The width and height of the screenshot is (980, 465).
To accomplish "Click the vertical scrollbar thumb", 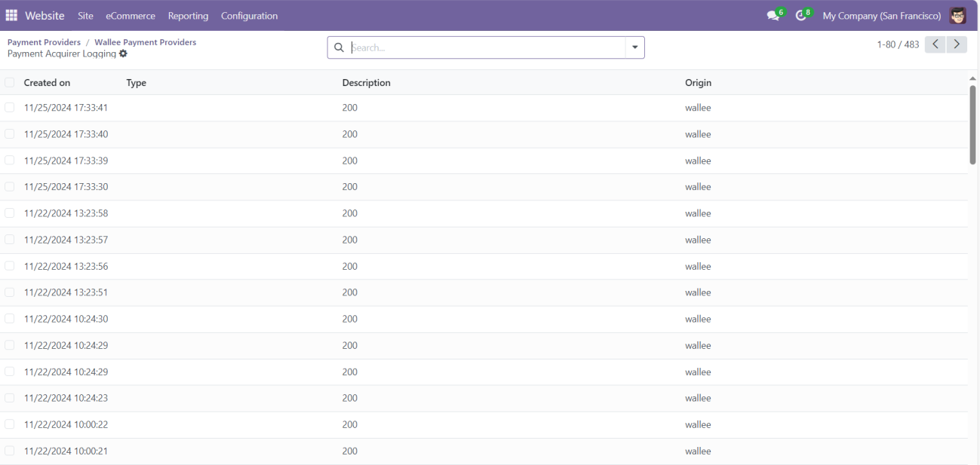I will coord(972,124).
